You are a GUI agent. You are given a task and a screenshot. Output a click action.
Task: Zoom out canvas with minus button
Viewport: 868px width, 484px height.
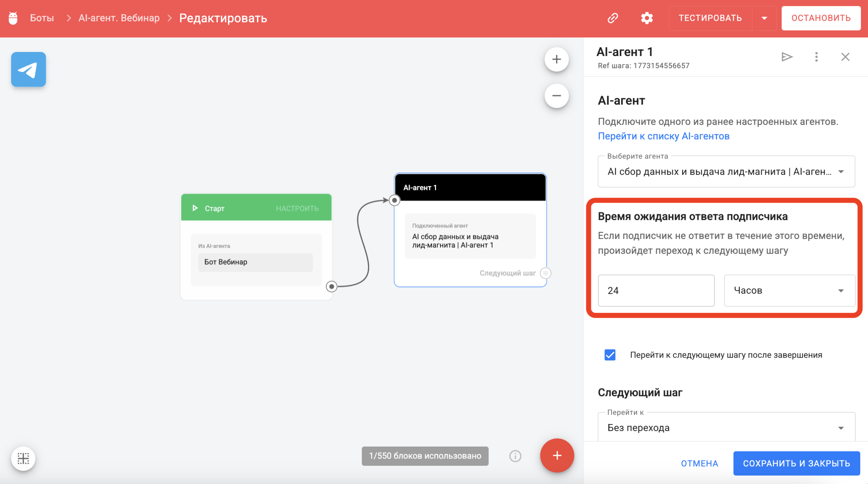556,96
